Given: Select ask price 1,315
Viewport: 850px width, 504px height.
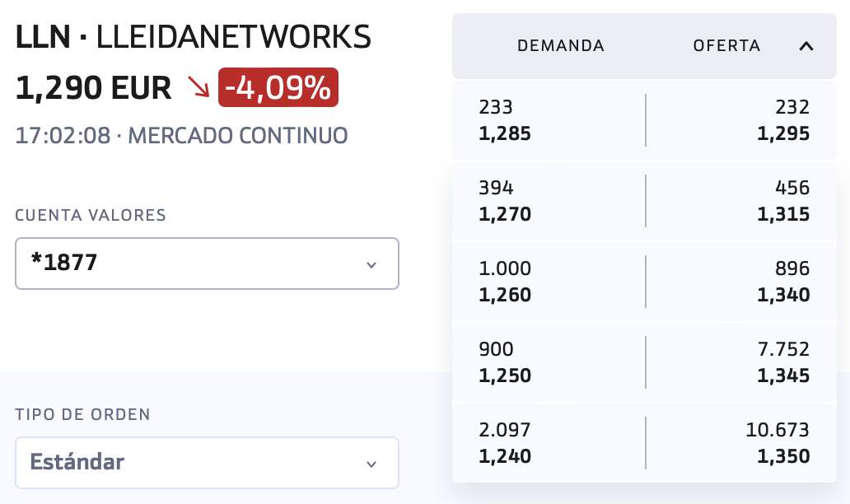Looking at the screenshot, I should tap(783, 214).
